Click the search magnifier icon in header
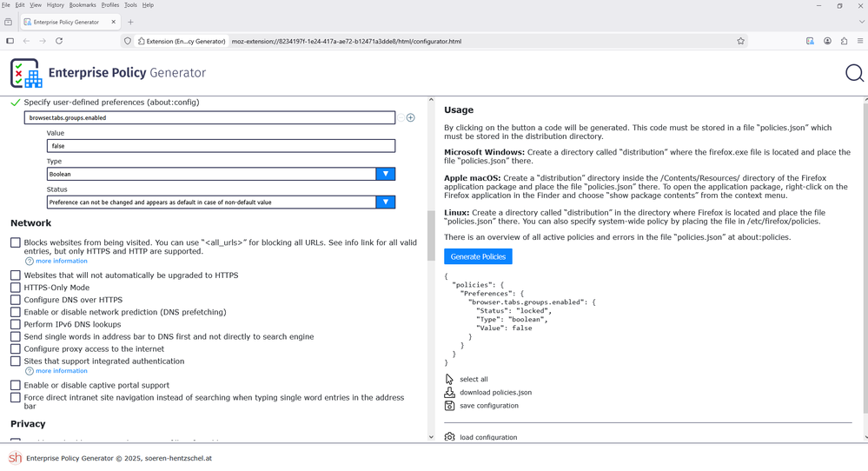The width and height of the screenshot is (868, 471). [854, 74]
